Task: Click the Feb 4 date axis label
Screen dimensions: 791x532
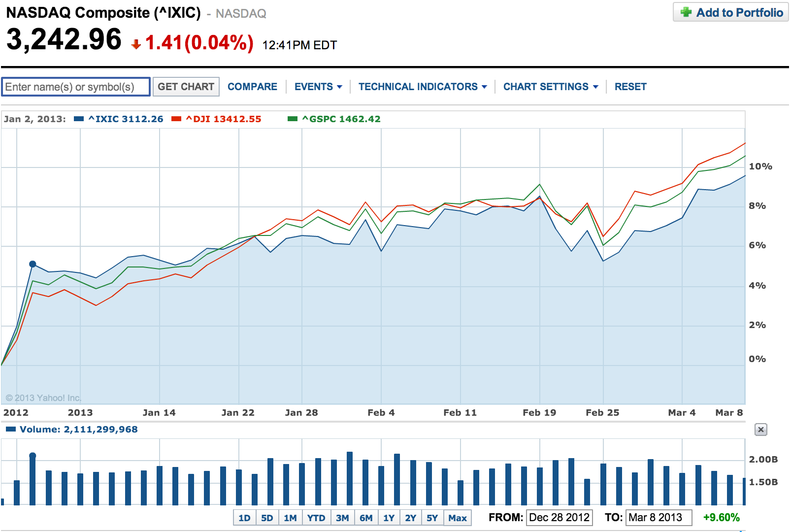Action: click(x=381, y=413)
